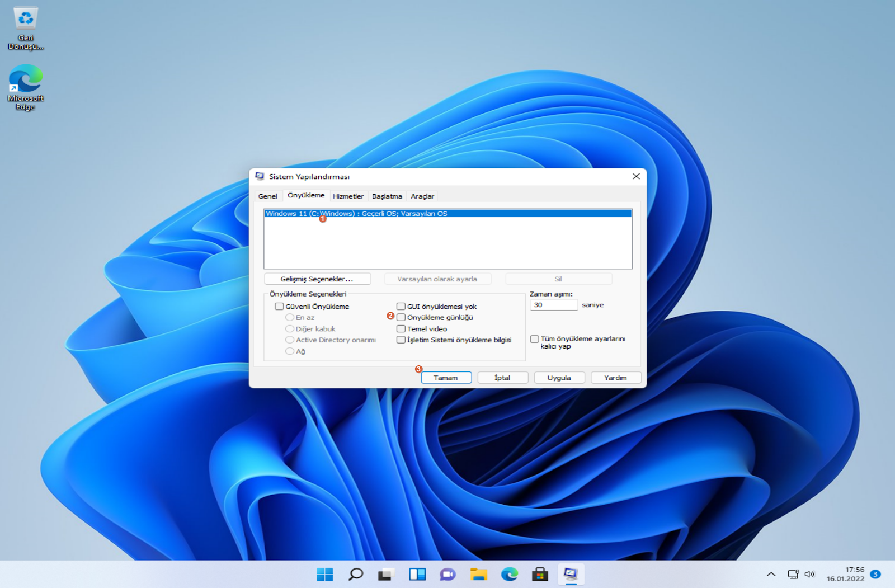Open Task View on the taskbar
The image size is (895, 588).
point(386,574)
